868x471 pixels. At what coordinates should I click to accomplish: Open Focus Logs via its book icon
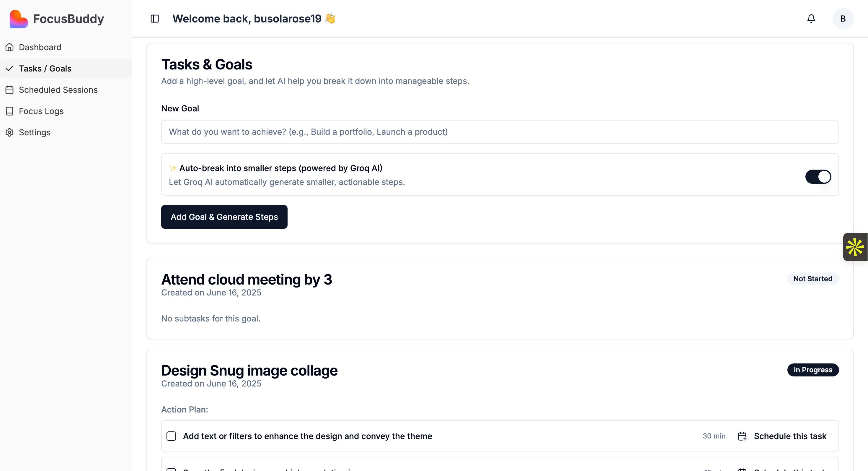tap(9, 111)
